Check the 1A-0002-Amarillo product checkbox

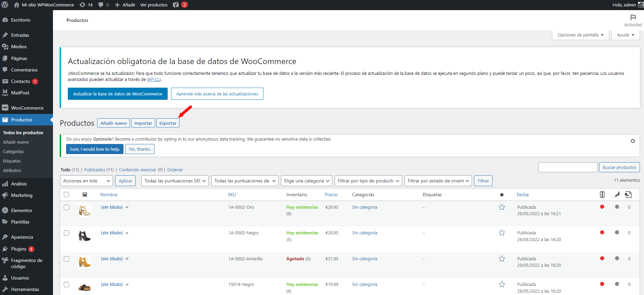[x=66, y=259]
